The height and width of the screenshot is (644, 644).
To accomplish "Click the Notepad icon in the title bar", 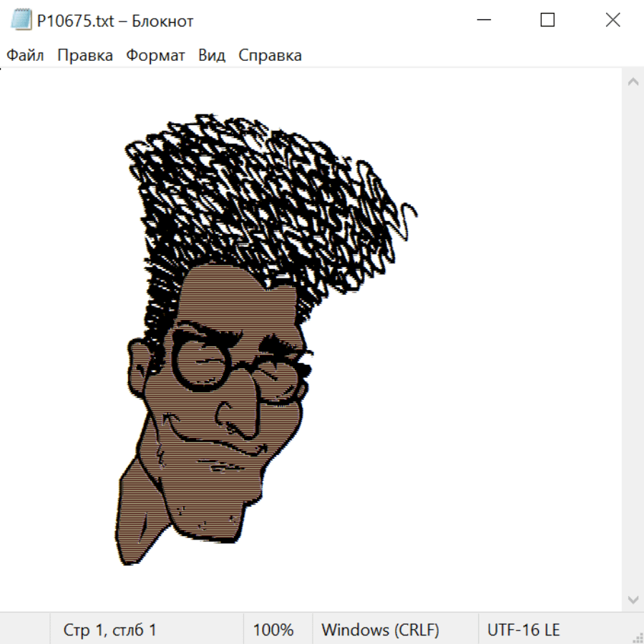I will click(21, 21).
